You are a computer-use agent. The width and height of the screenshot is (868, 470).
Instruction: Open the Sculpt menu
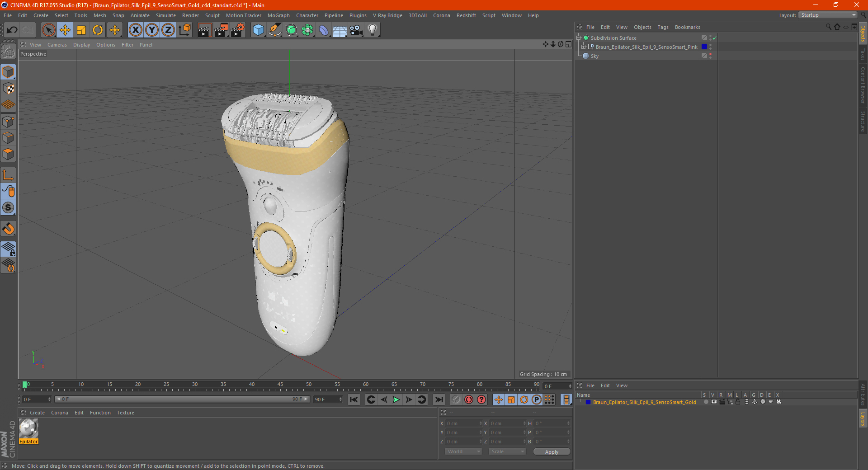click(x=212, y=15)
